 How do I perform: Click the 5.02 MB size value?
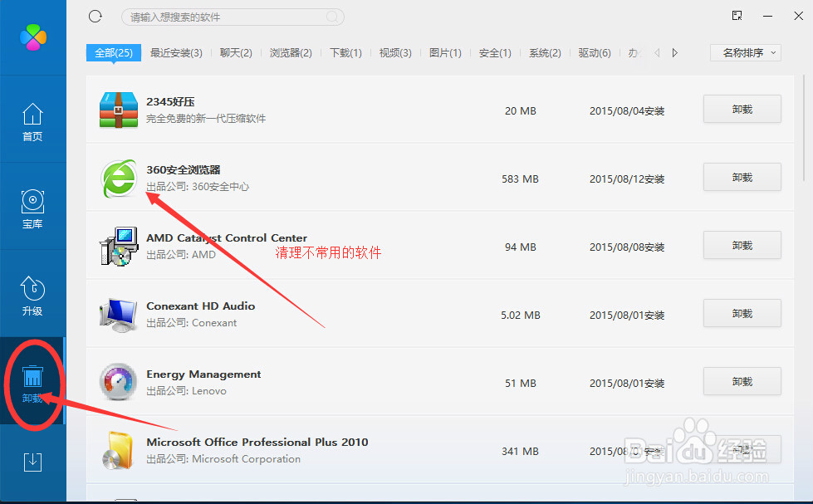(521, 316)
